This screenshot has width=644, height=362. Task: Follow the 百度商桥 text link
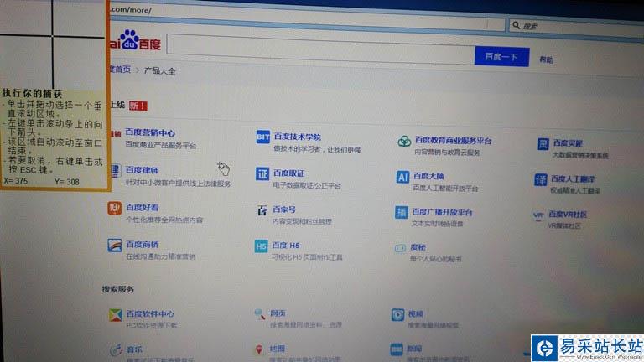coord(142,245)
